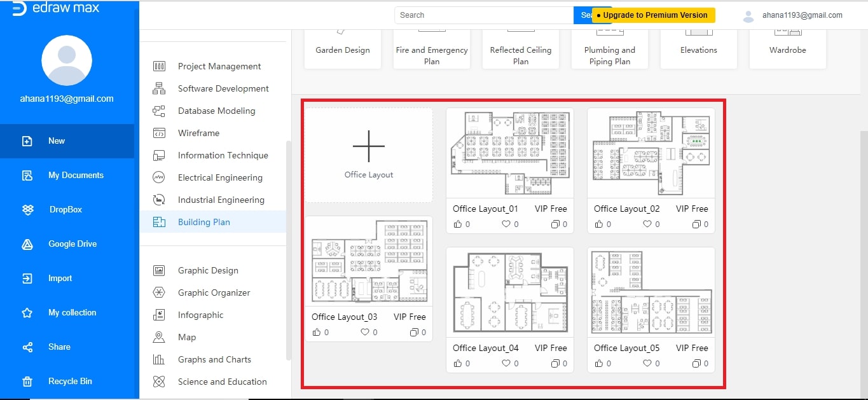Select the Wireframe category icon
868x400 pixels.
click(158, 133)
